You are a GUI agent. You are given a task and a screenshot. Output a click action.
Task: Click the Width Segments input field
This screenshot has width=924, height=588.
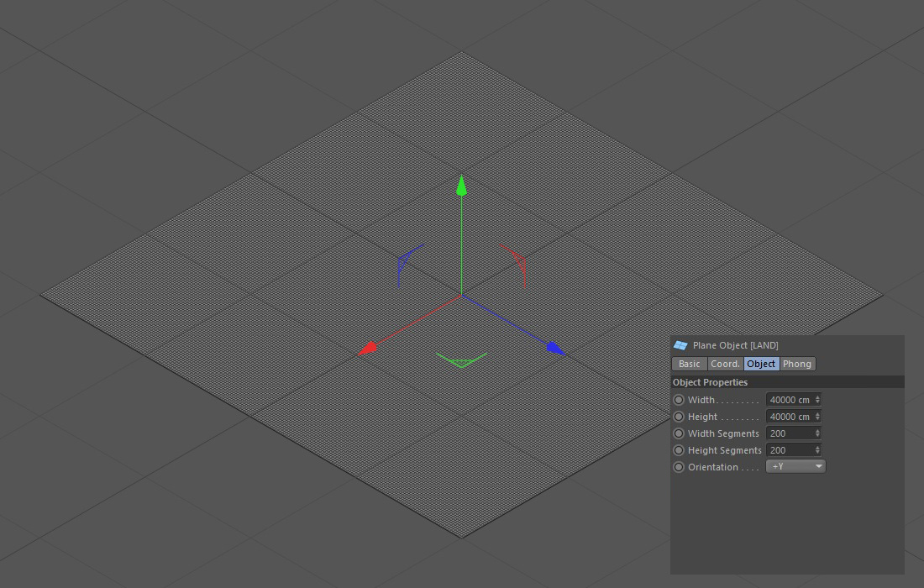coord(789,433)
